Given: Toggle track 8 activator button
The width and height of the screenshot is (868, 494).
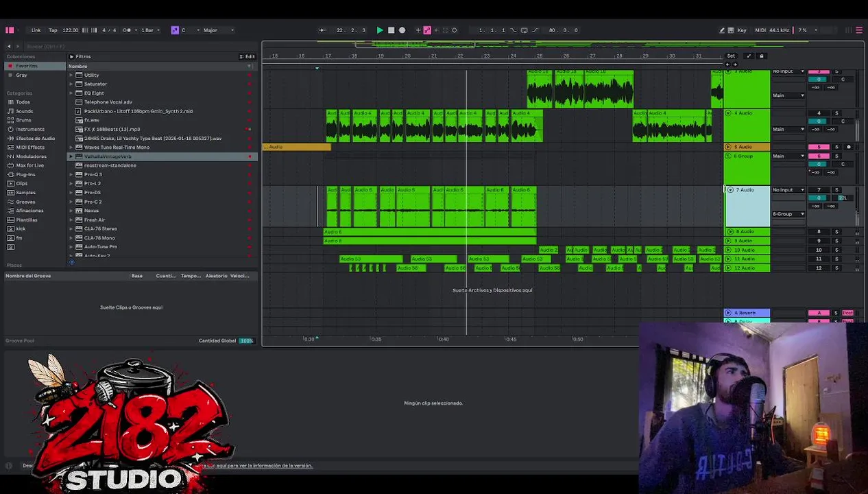Looking at the screenshot, I should pos(819,232).
